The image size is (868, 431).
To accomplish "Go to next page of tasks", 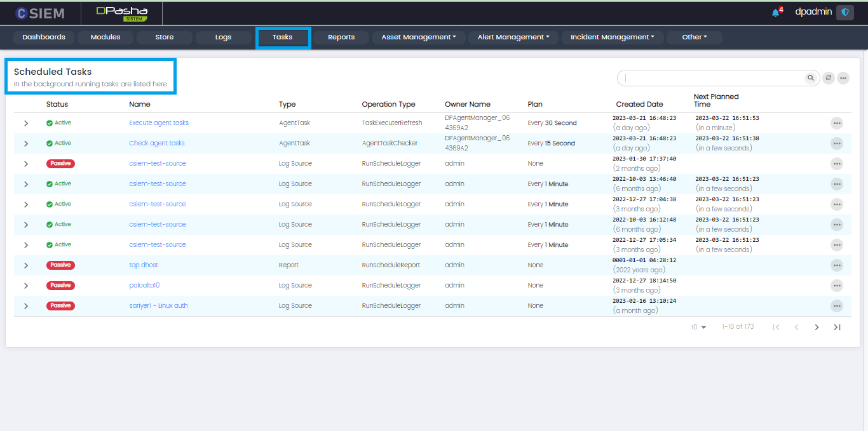I will click(x=817, y=327).
